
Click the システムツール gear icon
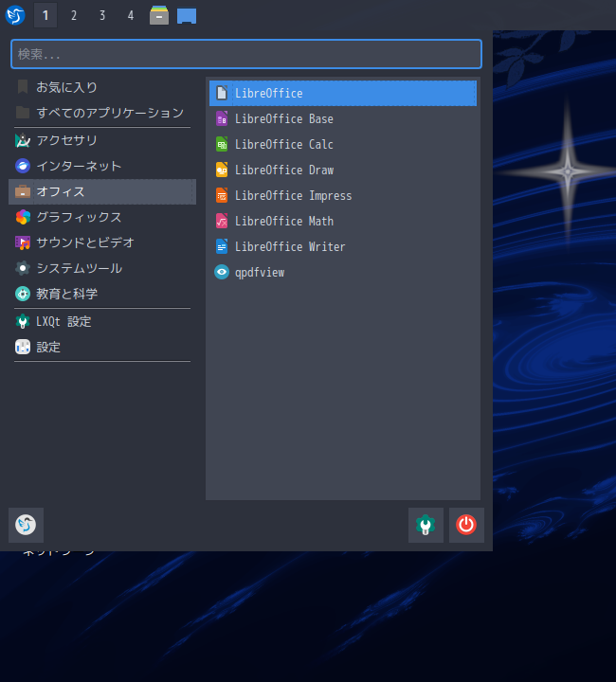point(23,268)
